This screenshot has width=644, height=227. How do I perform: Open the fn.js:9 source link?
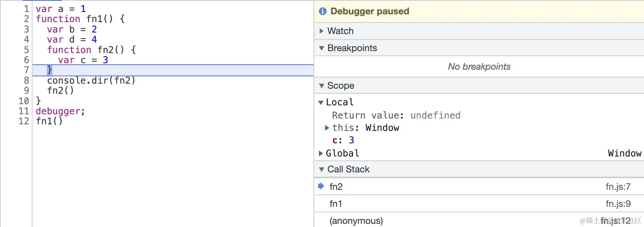point(618,204)
